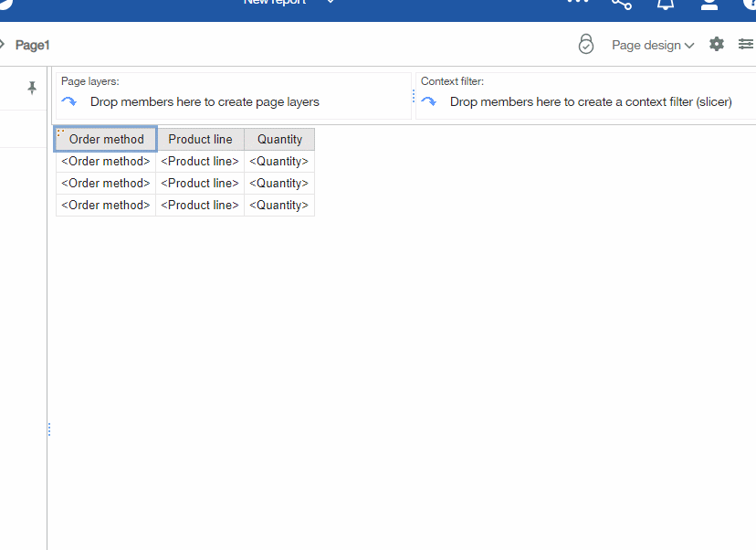Open the share icon in header
This screenshot has width=756, height=550.
tap(622, 4)
